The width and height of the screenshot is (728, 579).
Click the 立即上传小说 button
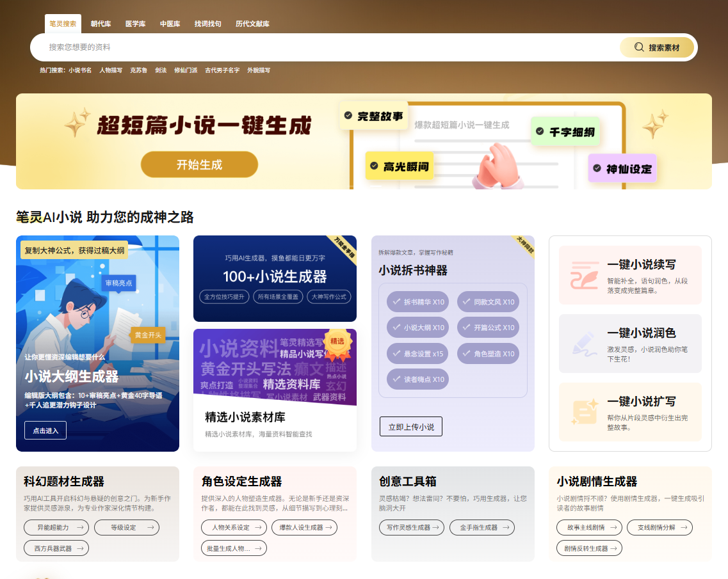411,427
